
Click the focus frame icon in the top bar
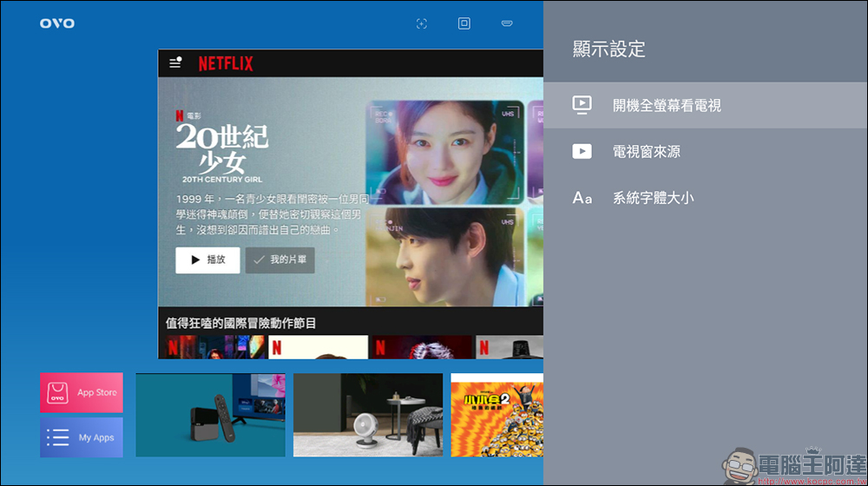422,23
